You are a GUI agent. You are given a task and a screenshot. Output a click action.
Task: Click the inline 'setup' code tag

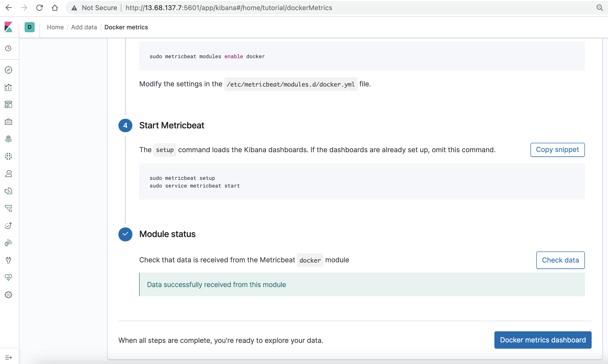[165, 150]
